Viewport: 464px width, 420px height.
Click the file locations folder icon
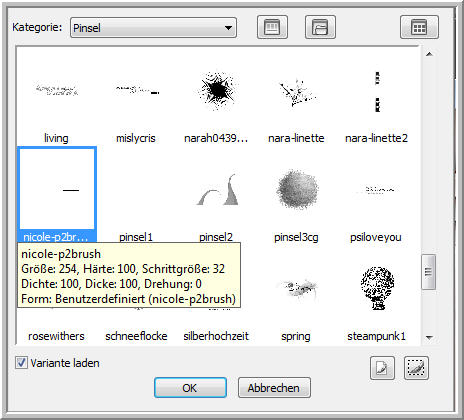pyautogui.click(x=320, y=27)
